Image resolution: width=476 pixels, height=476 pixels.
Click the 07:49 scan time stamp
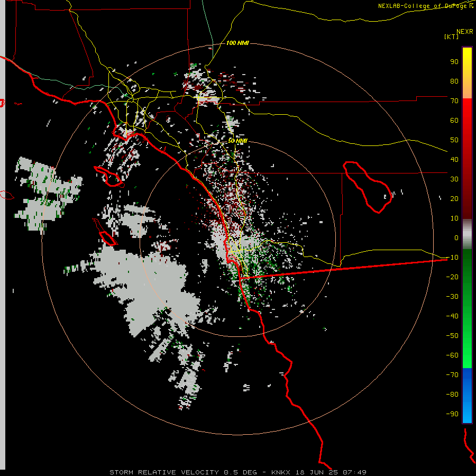[354, 472]
